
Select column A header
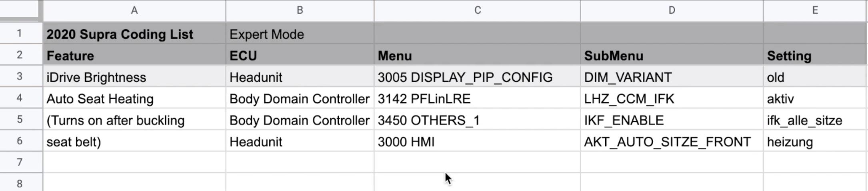(x=134, y=10)
